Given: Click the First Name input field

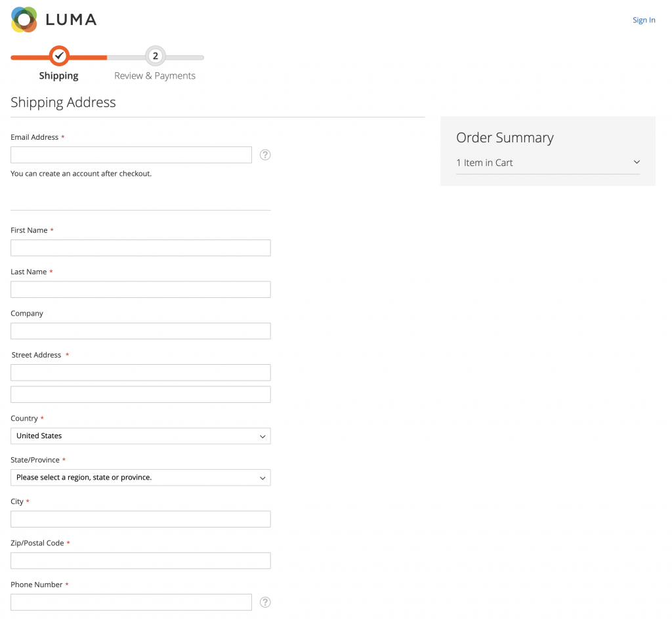Looking at the screenshot, I should pyautogui.click(x=140, y=248).
